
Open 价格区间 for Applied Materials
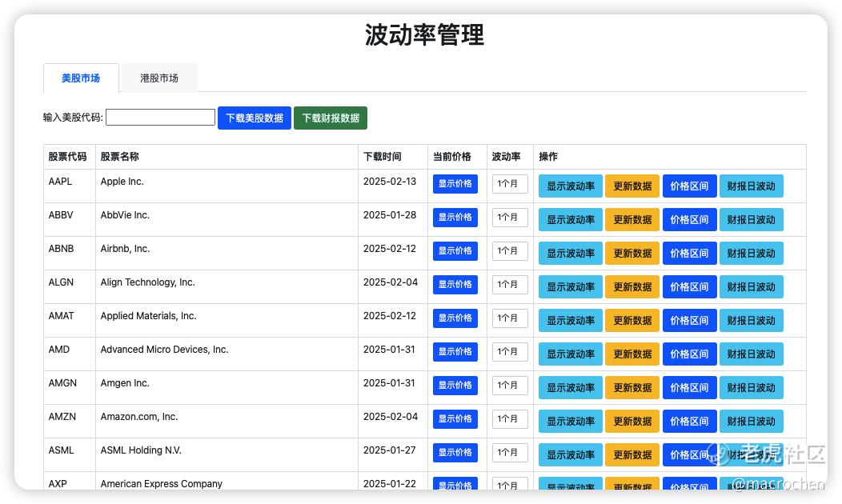(x=689, y=321)
